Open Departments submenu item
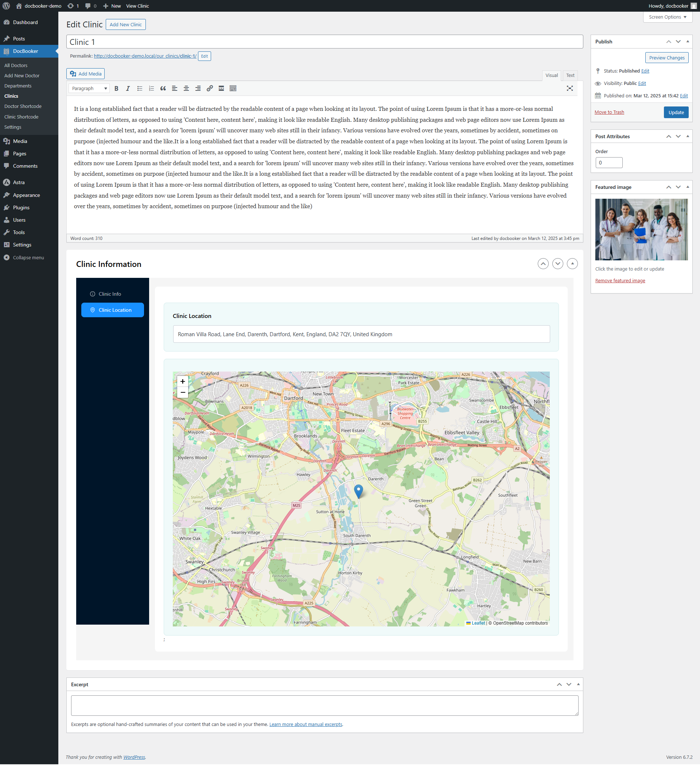Viewport: 700px width, 765px height. point(18,86)
